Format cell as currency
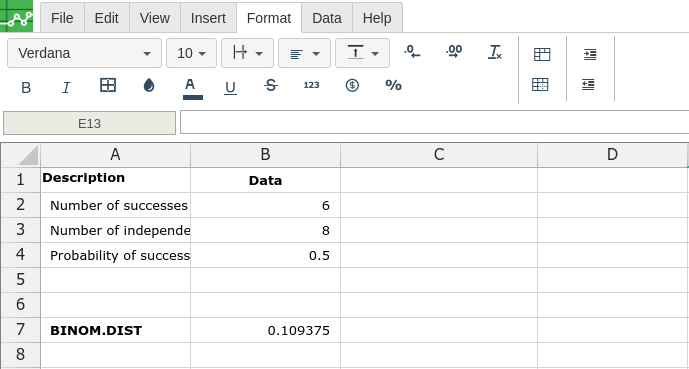 (352, 85)
